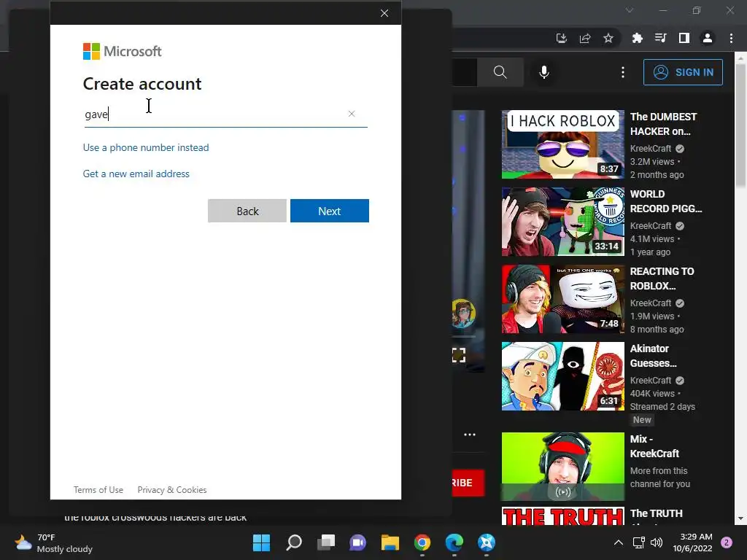Open weather widget showing 70°F

[54, 543]
